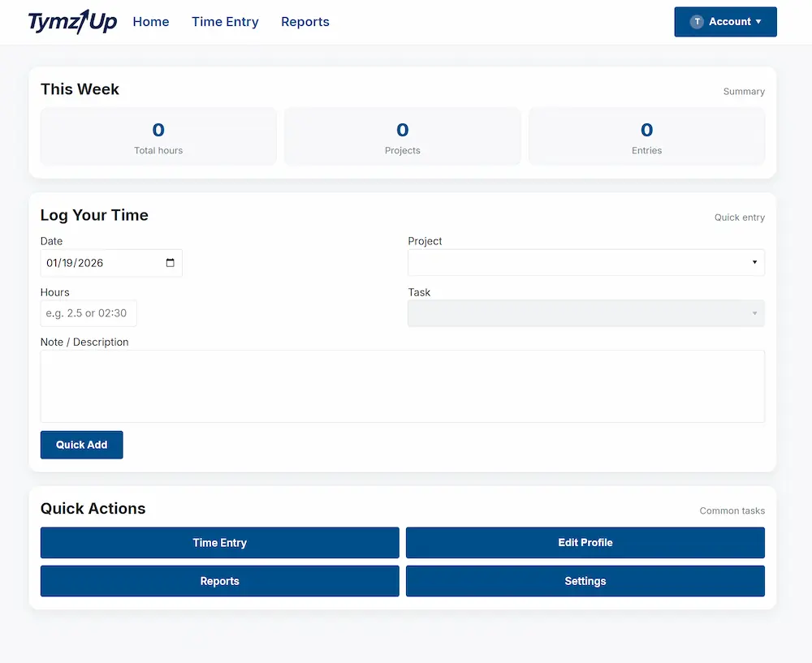Go to Home in top navigation
The height and width of the screenshot is (663, 812).
coord(151,22)
